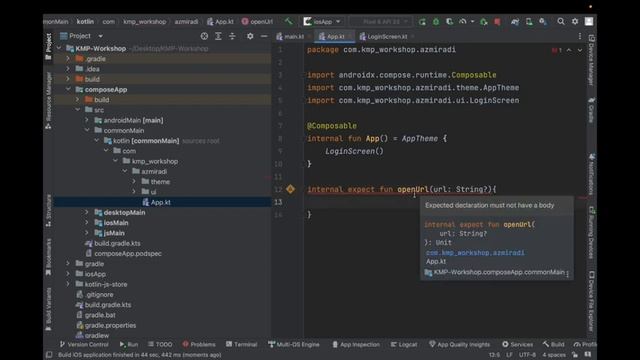Open the profile options dropdown arrow
Image resolution: width=640 pixels, height=360 pixels.
(x=472, y=22)
